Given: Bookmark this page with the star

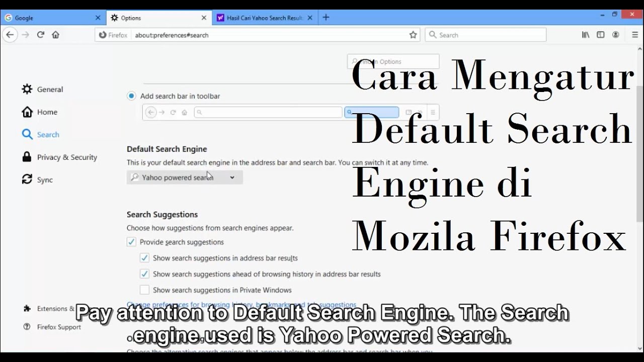Looking at the screenshot, I should (413, 35).
